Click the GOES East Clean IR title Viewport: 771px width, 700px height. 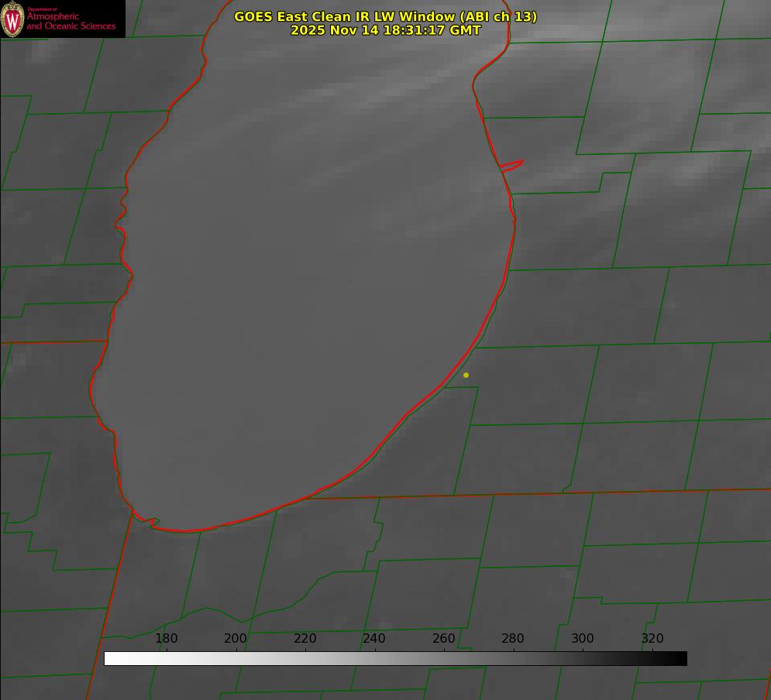click(385, 16)
